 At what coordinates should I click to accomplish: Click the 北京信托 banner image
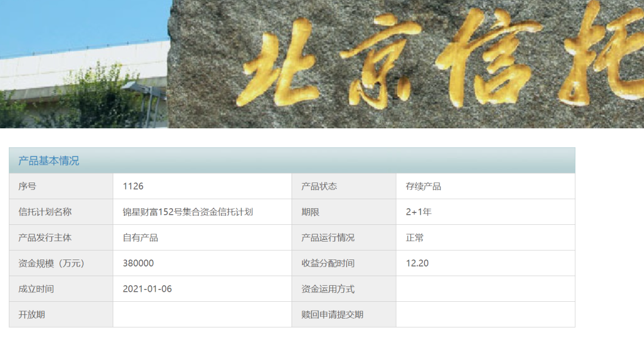(322, 64)
